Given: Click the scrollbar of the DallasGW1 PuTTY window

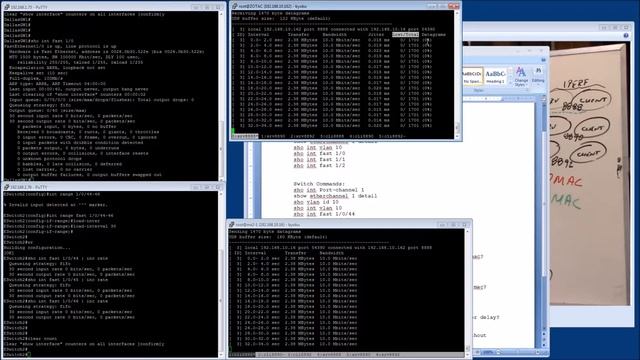Looking at the screenshot, I should tap(222, 96).
